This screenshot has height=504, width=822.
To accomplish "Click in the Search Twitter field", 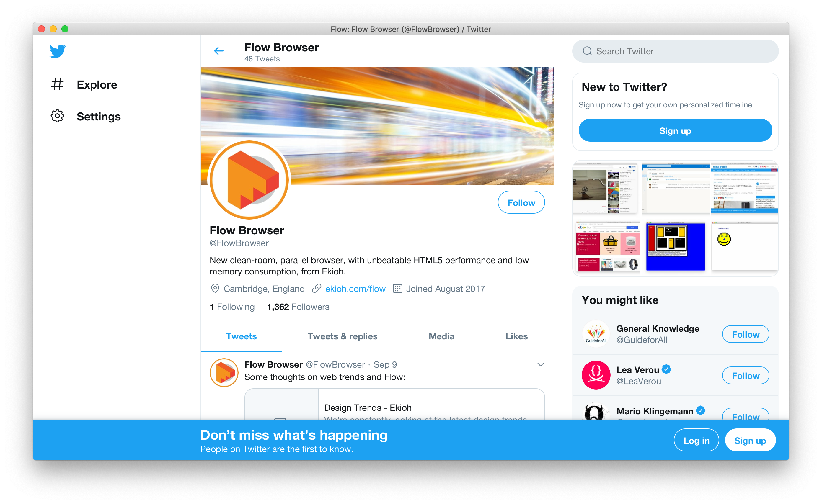I will tap(675, 51).
